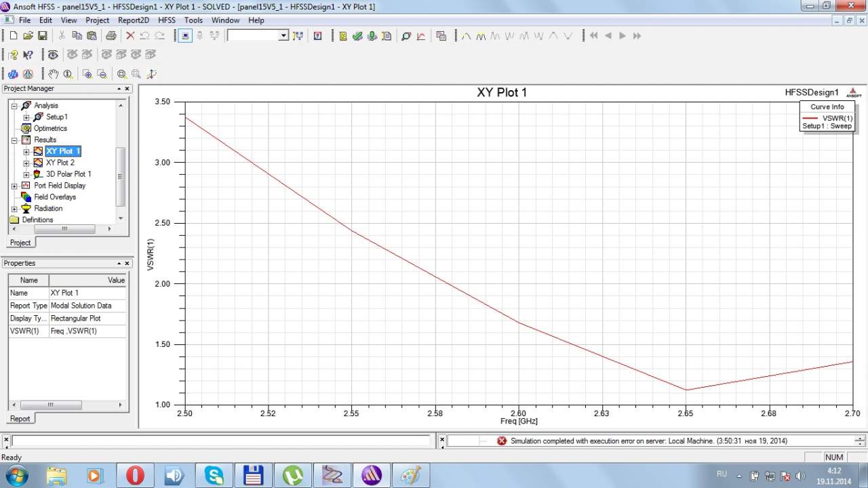Run Validation check with green checkmark icon
The height and width of the screenshot is (488, 868).
click(x=357, y=35)
